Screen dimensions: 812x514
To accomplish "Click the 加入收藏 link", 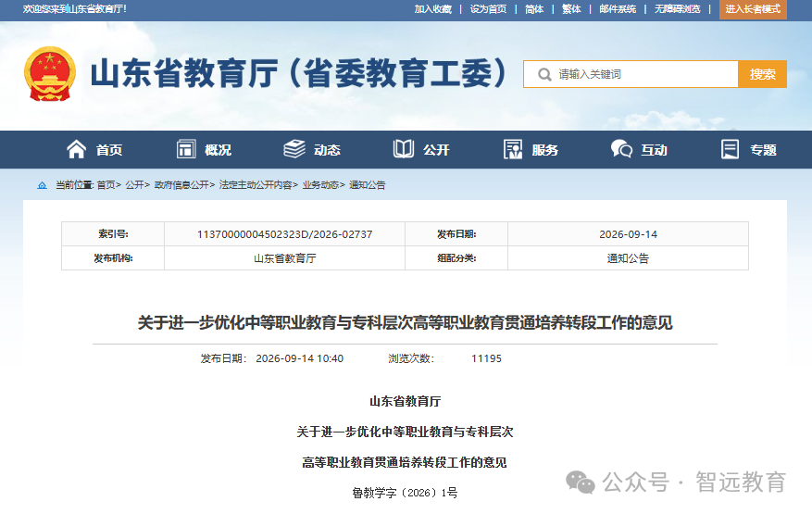I will click(x=433, y=9).
